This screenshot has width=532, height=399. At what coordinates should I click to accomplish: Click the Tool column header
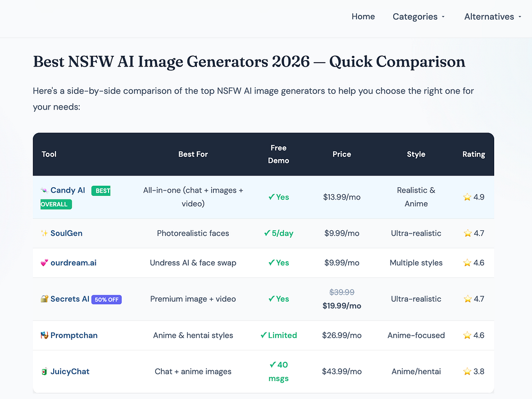pyautogui.click(x=49, y=154)
